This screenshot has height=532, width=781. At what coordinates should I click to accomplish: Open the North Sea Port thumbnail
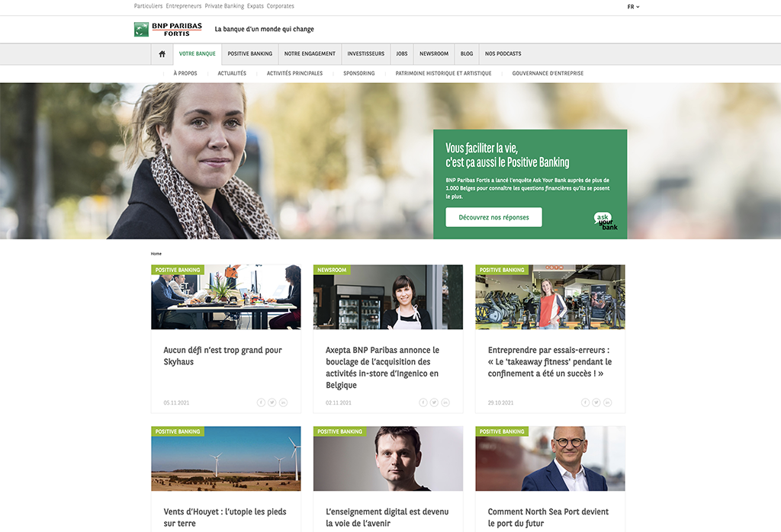point(551,459)
